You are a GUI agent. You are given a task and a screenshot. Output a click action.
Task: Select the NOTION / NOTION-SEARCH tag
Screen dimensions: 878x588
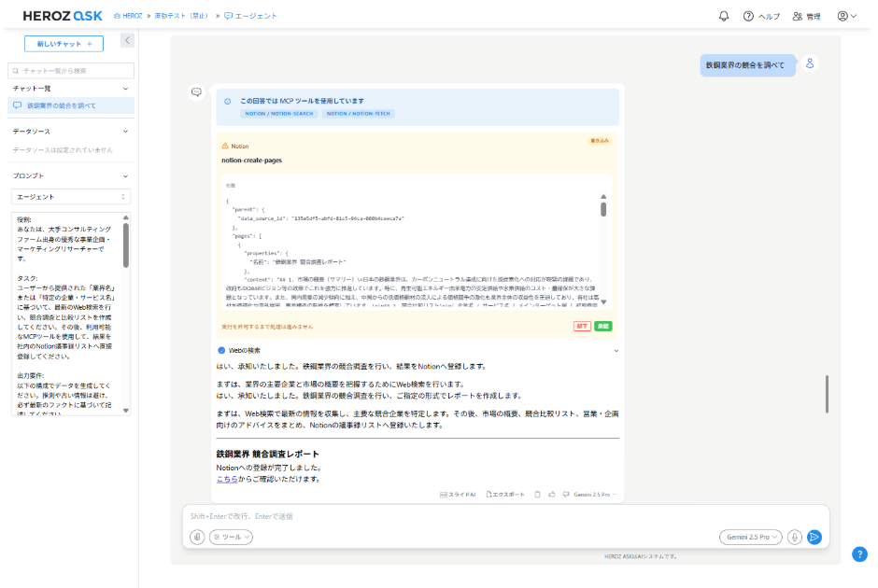(279, 114)
